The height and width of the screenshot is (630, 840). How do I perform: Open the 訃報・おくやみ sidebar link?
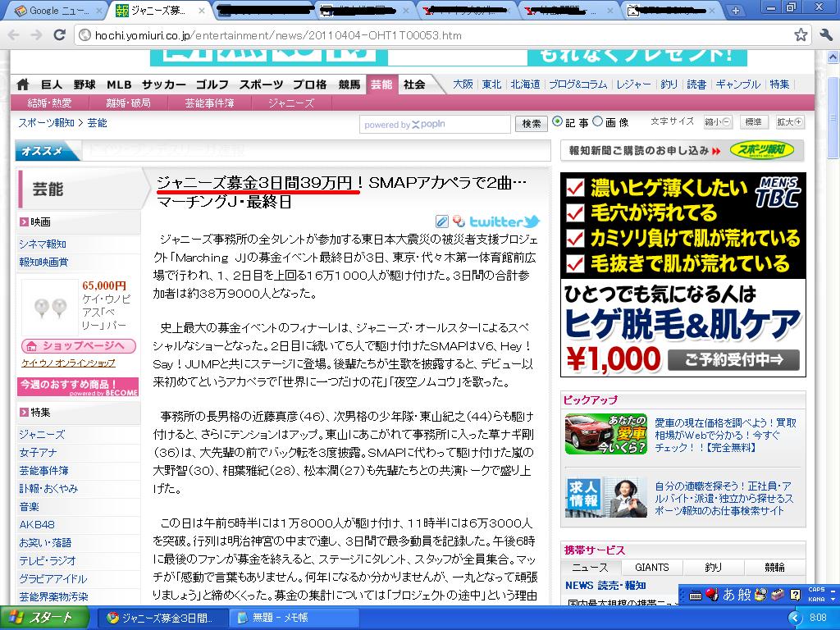[48, 489]
